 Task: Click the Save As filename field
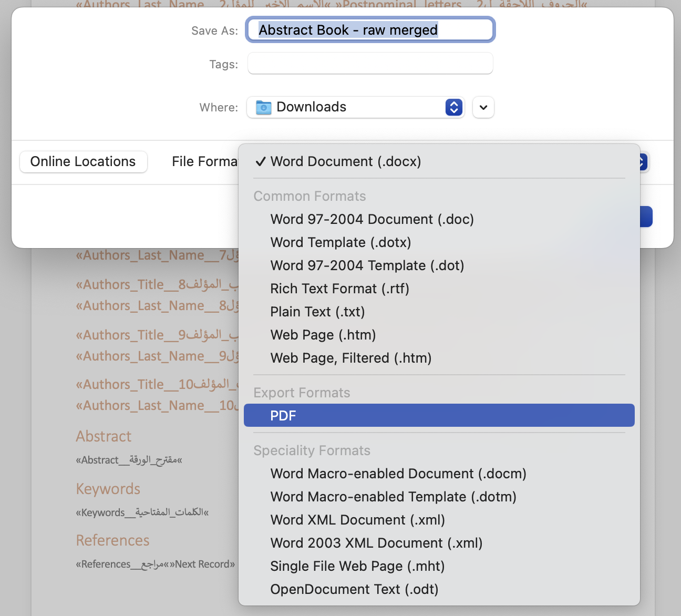pyautogui.click(x=370, y=30)
